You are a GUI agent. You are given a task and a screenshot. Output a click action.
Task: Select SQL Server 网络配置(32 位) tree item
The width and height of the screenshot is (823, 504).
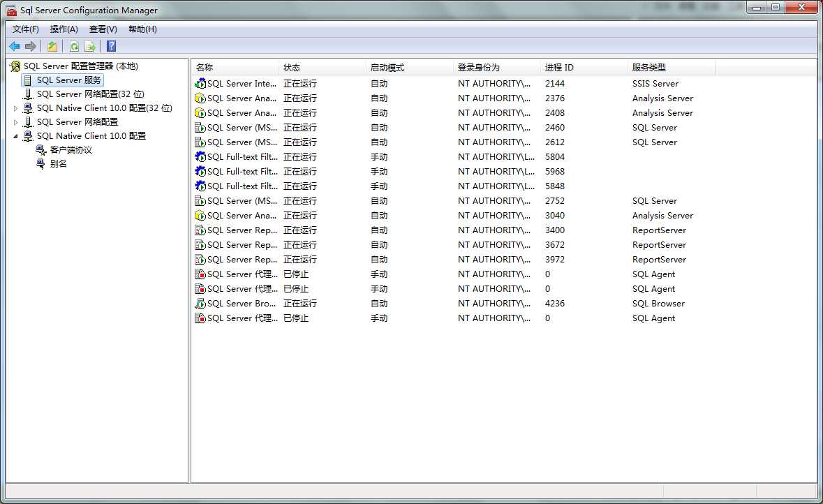coord(90,94)
